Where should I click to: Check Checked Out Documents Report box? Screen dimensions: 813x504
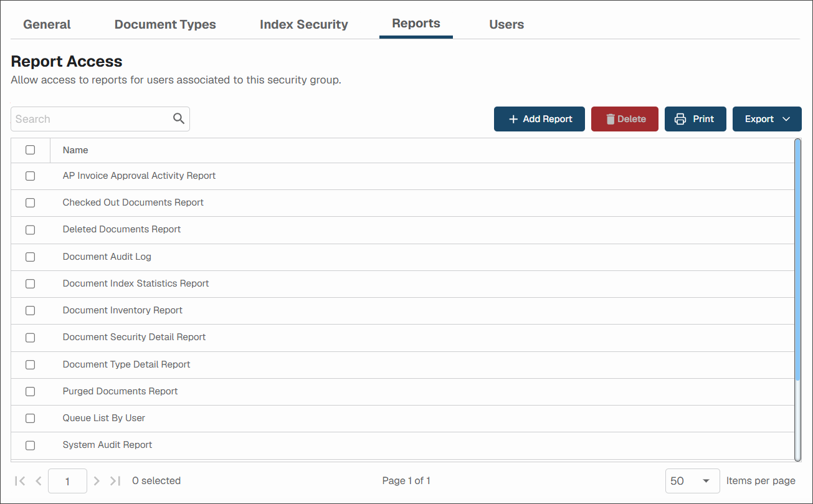(30, 203)
